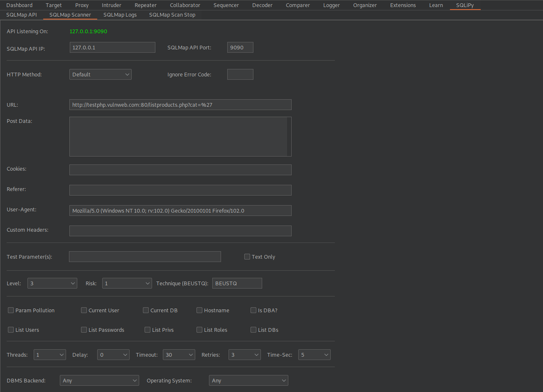Screen dimensions: 543x392
Task: Open the Operating System dropdown
Action: point(248,381)
